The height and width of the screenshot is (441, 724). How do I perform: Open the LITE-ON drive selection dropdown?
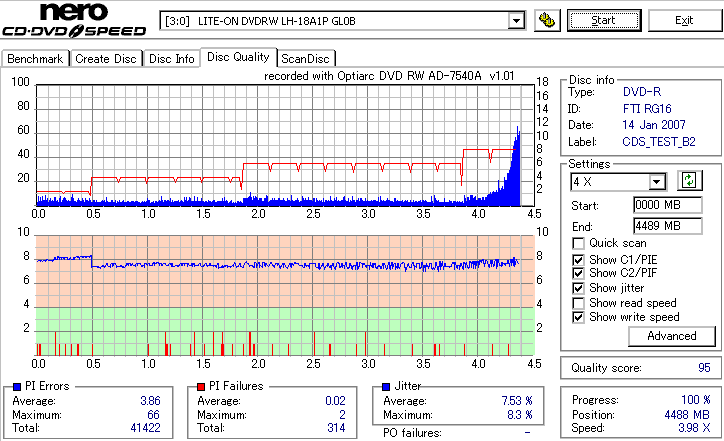tap(516, 21)
